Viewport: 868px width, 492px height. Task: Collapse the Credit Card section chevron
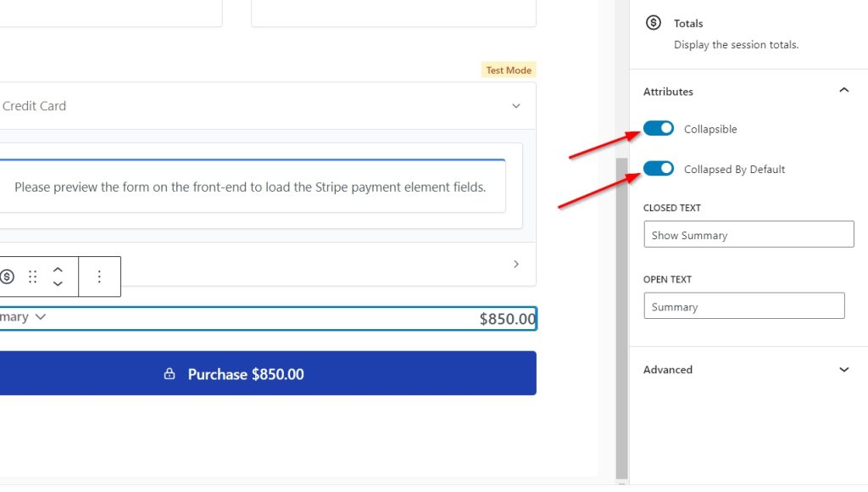tap(516, 106)
